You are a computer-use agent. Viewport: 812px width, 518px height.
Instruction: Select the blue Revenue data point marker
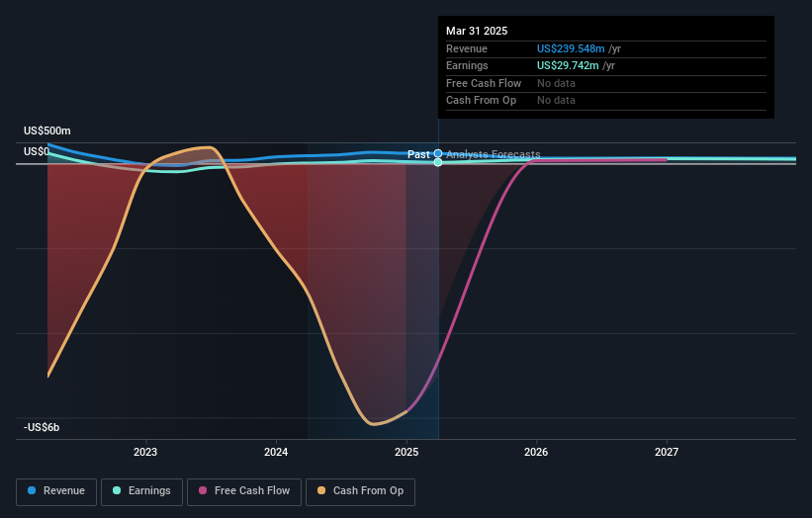438,153
